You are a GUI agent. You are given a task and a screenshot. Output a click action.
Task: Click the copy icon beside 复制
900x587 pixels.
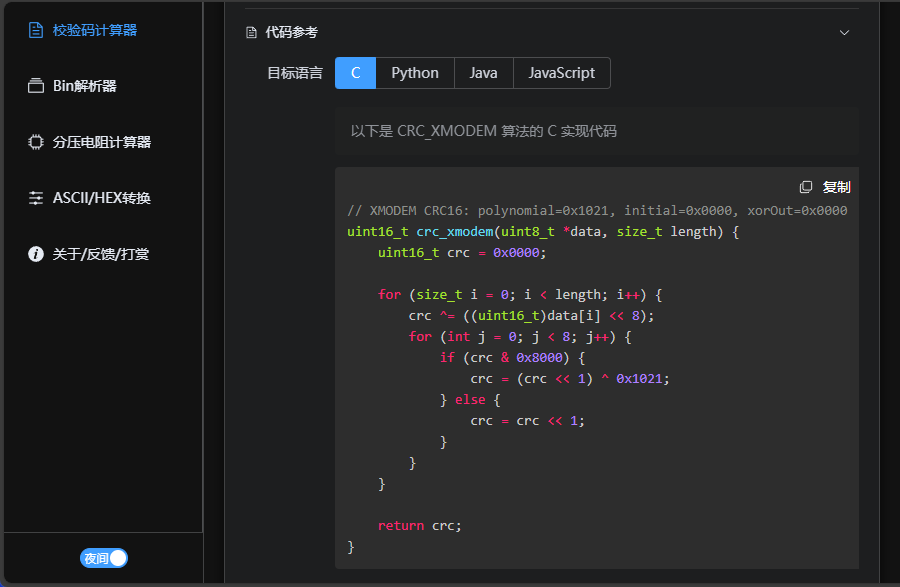pyautogui.click(x=806, y=187)
